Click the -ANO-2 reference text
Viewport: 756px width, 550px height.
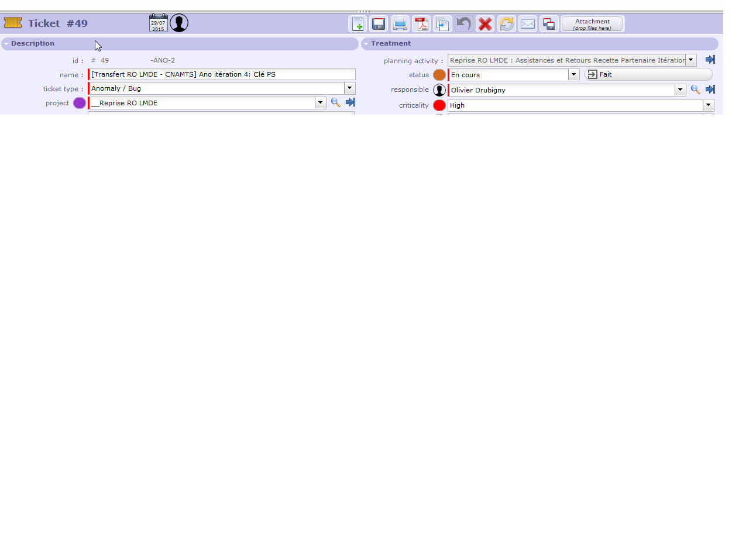click(x=163, y=60)
